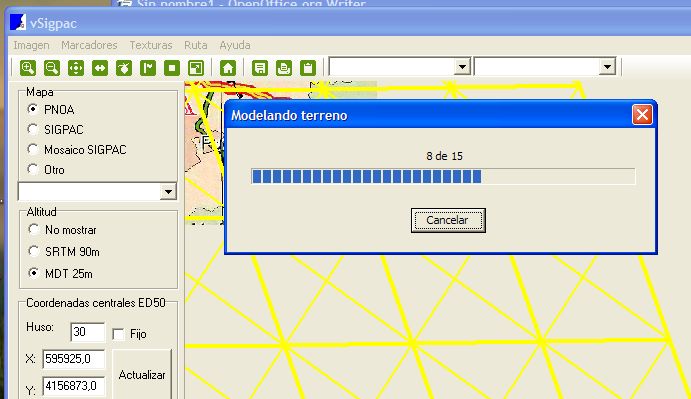Click the zoom in magnifier icon
This screenshot has height=399, width=691.
pos(28,68)
